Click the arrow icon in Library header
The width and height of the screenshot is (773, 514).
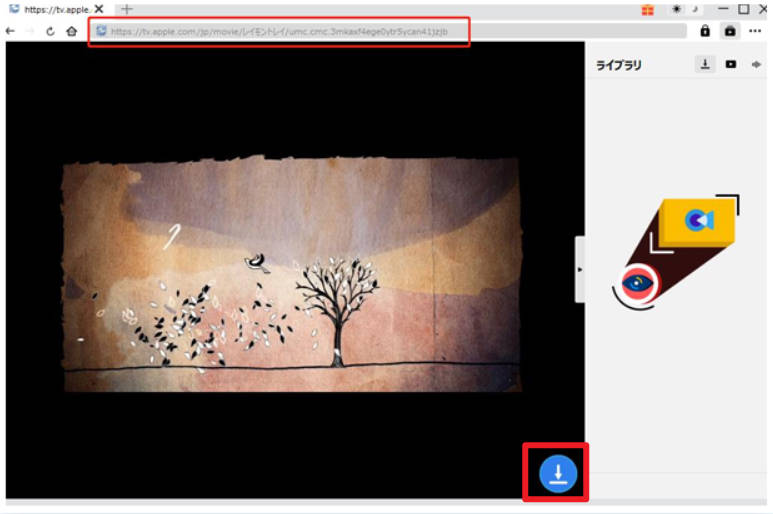pos(756,64)
